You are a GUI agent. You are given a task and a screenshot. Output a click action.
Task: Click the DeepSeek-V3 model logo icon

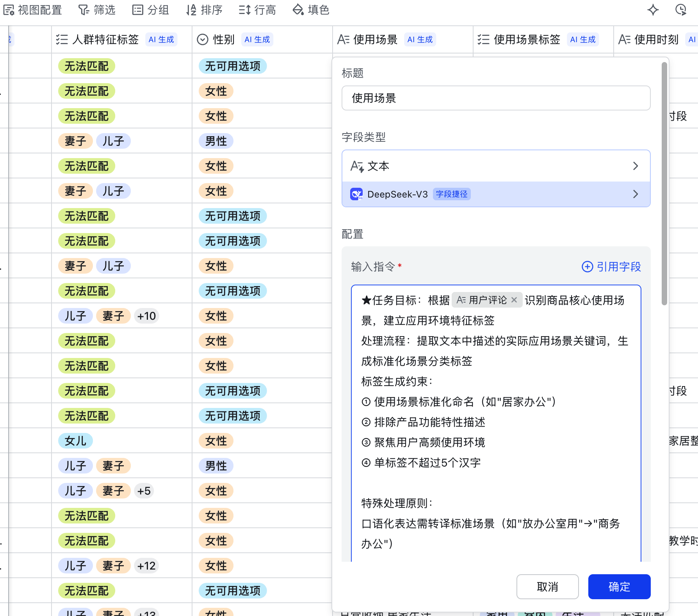pos(356,194)
